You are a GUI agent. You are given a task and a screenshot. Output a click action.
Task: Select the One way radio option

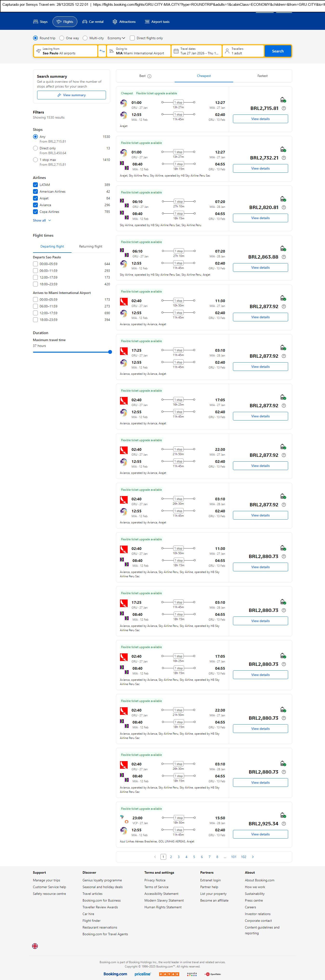pyautogui.click(x=62, y=38)
